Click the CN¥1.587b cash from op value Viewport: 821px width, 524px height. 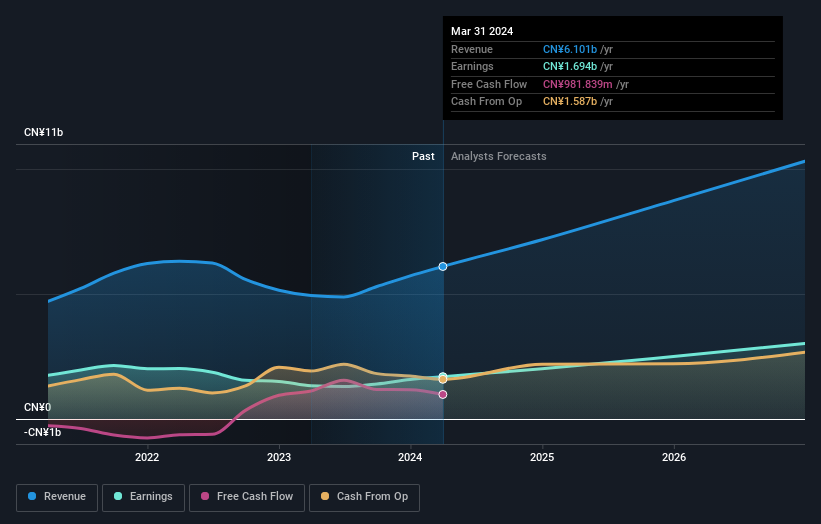(x=570, y=102)
